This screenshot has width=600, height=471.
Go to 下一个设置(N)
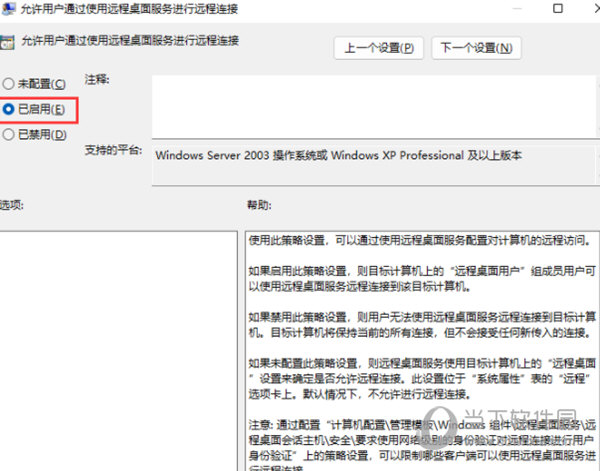[476, 48]
